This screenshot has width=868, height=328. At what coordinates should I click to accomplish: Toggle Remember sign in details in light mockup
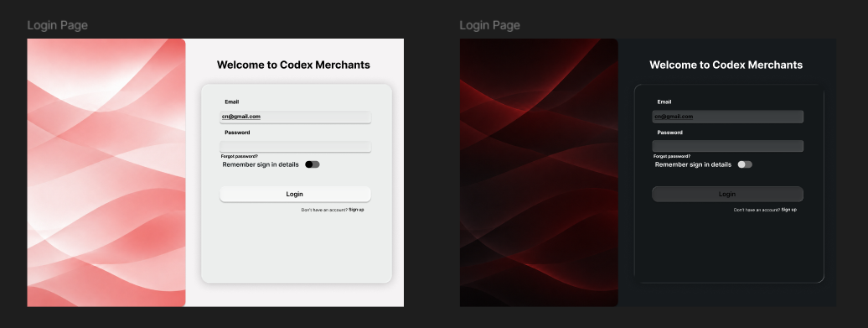coord(313,164)
